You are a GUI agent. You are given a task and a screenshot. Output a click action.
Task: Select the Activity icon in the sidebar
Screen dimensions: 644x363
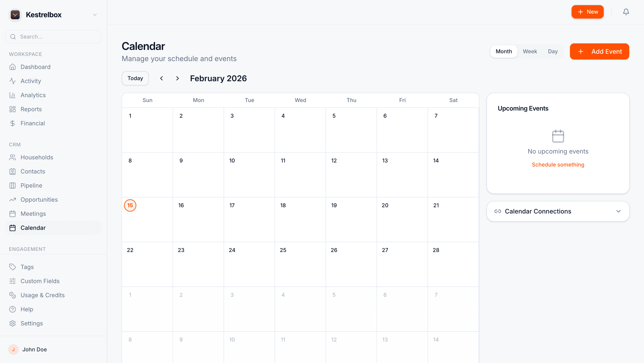[13, 81]
